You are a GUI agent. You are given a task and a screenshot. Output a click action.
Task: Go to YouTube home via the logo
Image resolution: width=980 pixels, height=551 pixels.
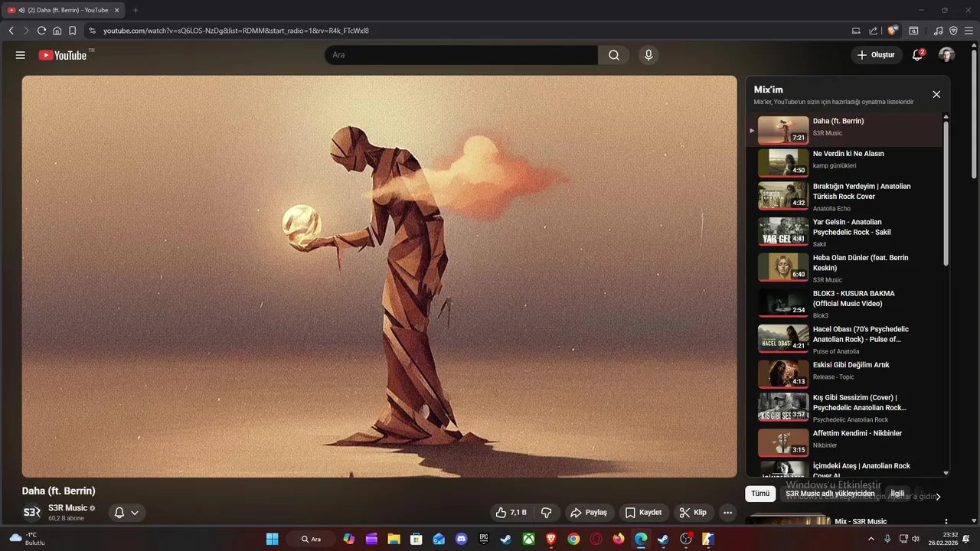point(63,55)
